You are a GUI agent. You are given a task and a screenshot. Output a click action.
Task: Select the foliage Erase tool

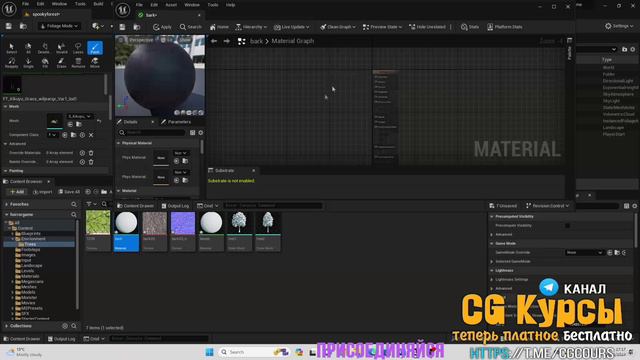click(61, 62)
